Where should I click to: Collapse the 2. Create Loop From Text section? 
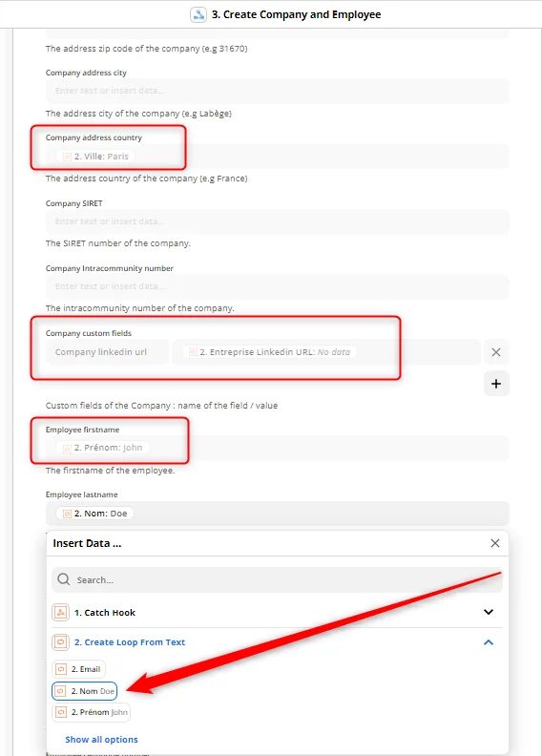click(x=488, y=642)
